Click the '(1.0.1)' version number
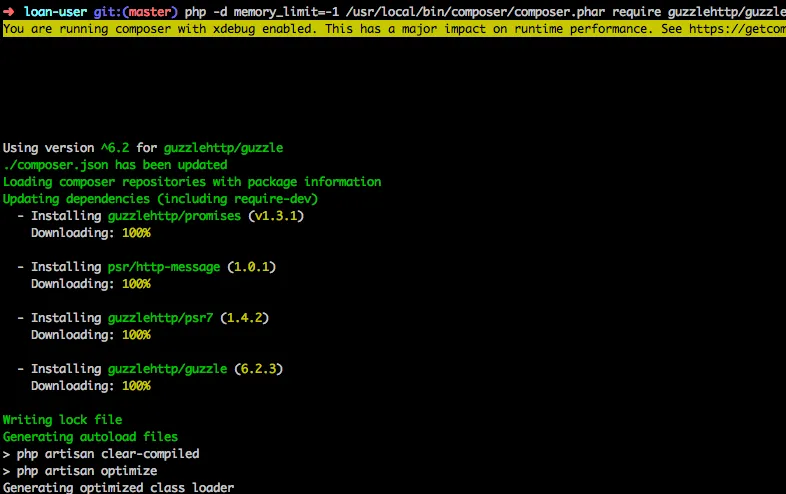This screenshot has width=786, height=494. pos(252,267)
